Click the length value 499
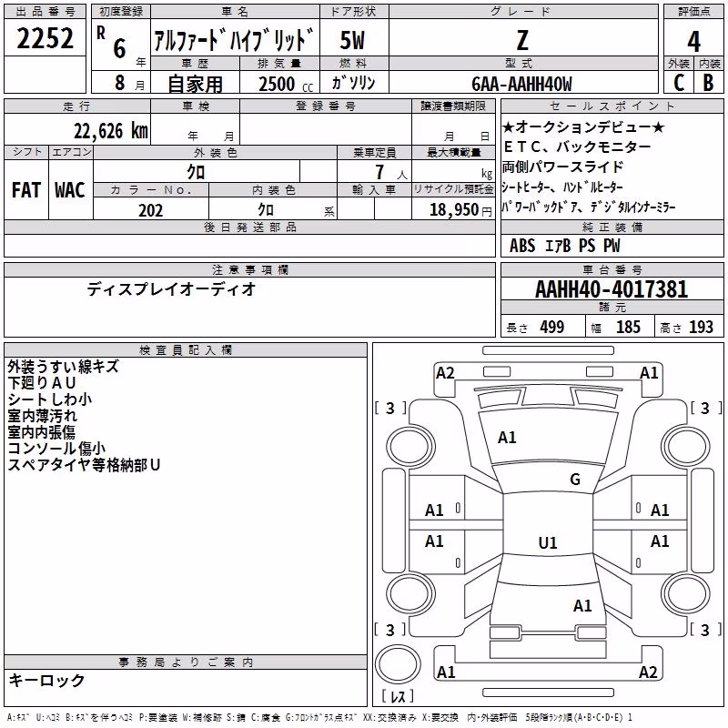Viewport: 728px width, 728px height. pyautogui.click(x=552, y=327)
